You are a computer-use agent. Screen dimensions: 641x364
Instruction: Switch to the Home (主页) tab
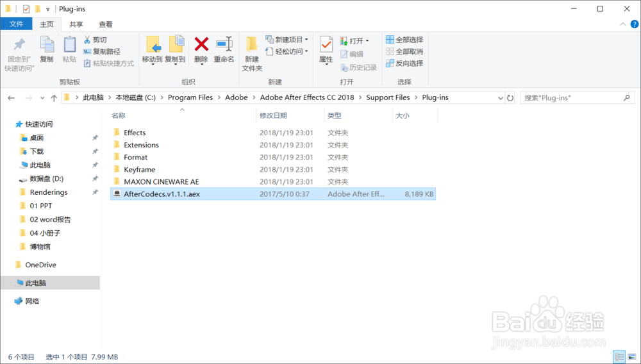47,24
